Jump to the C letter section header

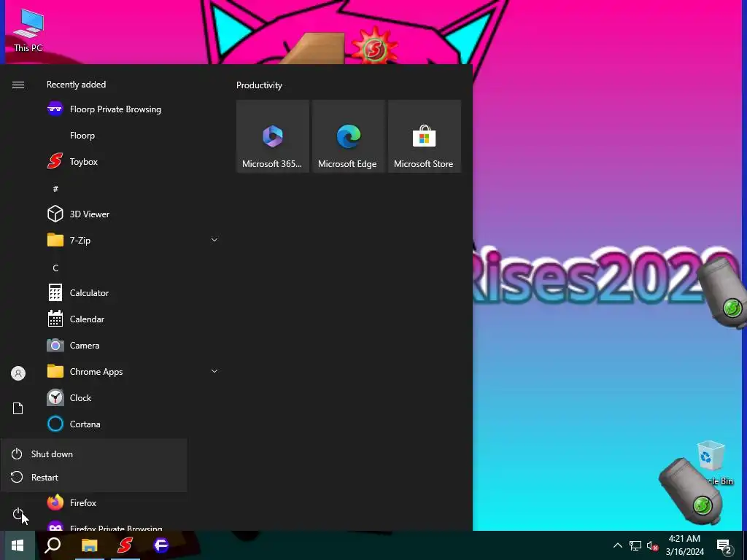coord(55,268)
